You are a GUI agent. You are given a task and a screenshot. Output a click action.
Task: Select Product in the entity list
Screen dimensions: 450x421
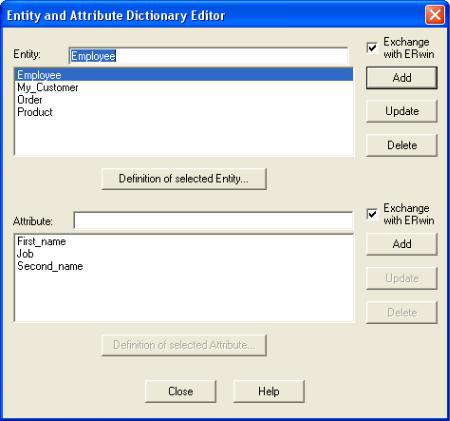click(184, 112)
